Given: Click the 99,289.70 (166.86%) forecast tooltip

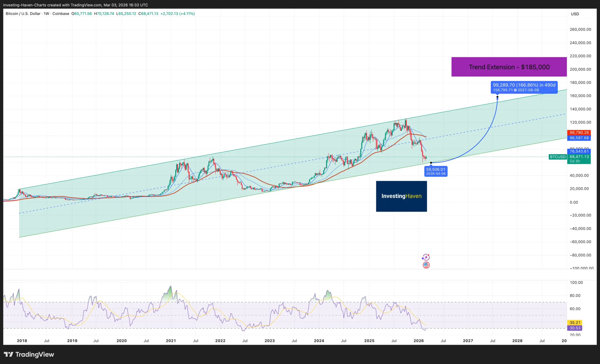Looking at the screenshot, I should pyautogui.click(x=524, y=85).
